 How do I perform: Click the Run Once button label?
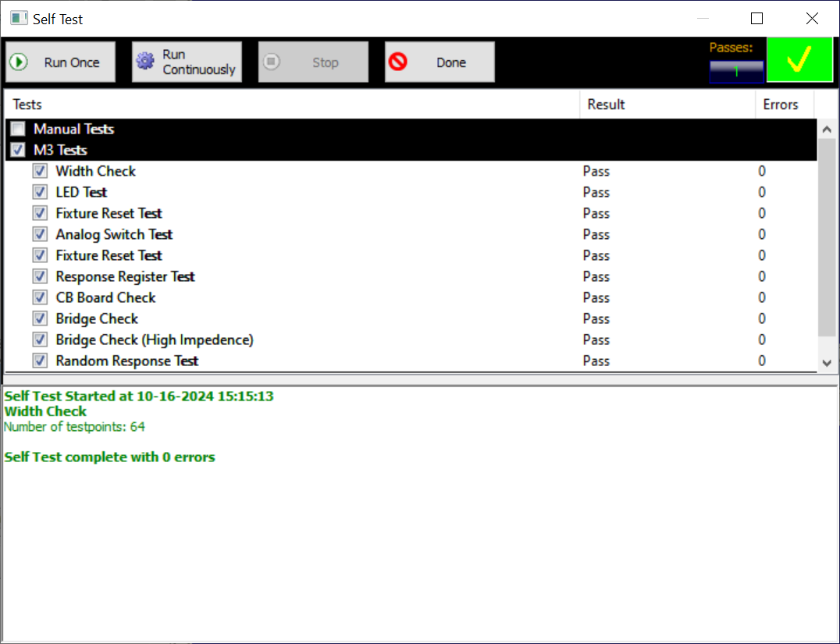tap(72, 62)
